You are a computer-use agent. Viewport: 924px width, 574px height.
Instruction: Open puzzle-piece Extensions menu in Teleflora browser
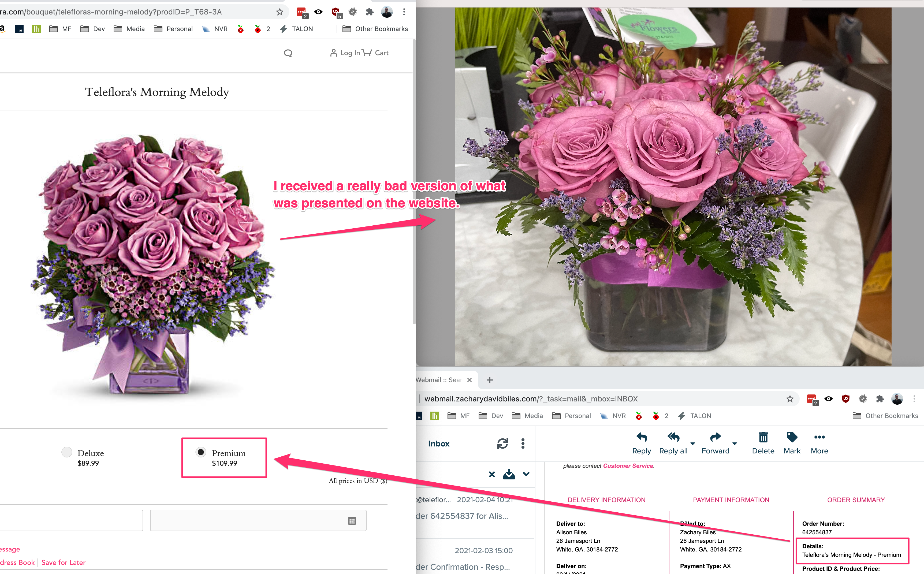tap(370, 12)
